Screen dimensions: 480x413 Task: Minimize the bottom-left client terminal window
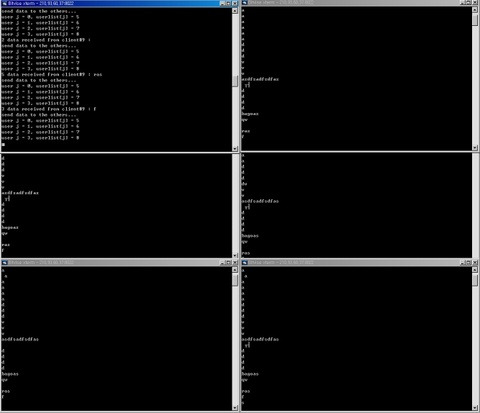[x=222, y=262]
